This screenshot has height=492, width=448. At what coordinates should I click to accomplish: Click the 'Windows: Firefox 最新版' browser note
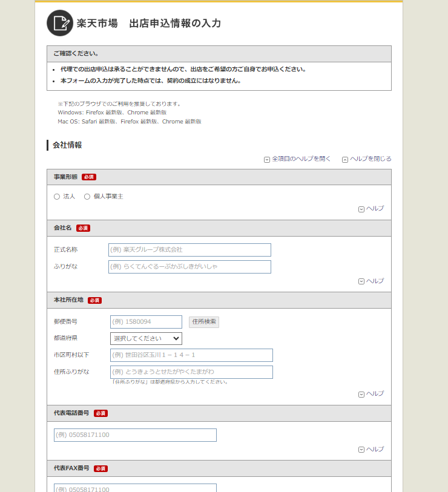point(112,113)
